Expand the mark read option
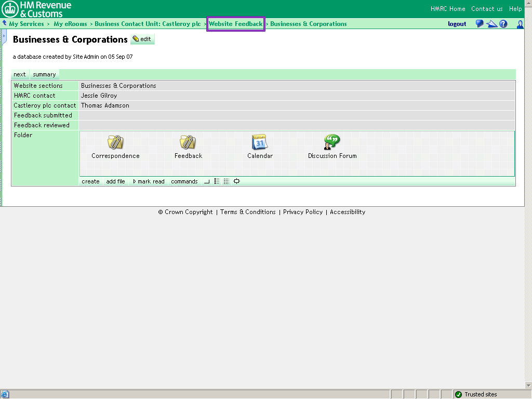 tap(149, 181)
